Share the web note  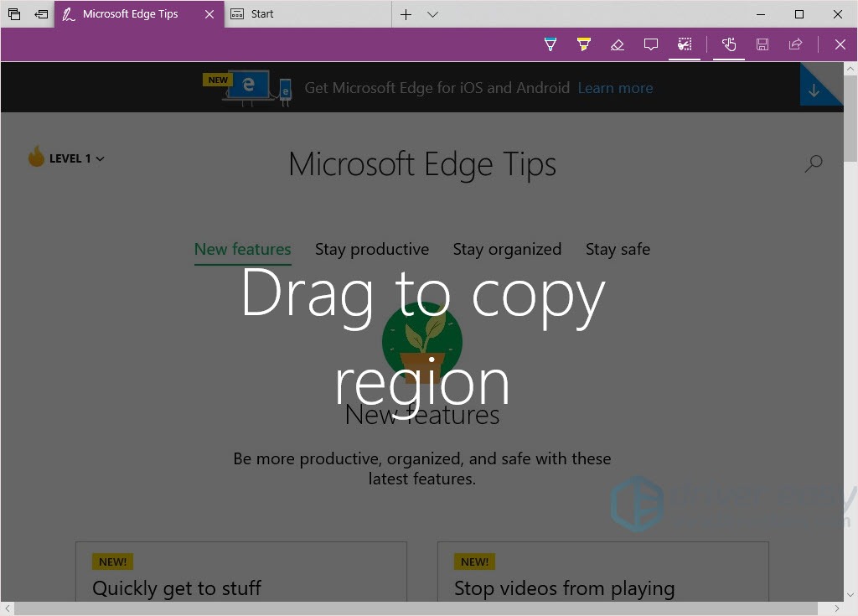click(796, 44)
